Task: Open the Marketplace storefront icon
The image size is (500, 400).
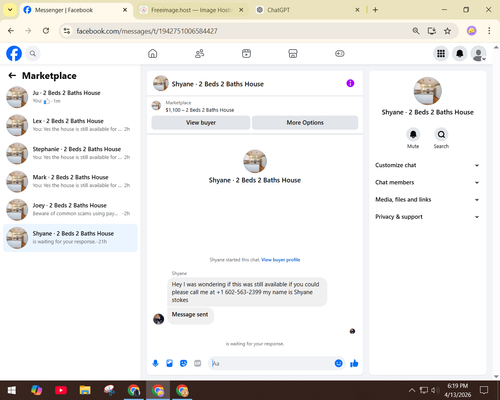Action: pyautogui.click(x=293, y=53)
